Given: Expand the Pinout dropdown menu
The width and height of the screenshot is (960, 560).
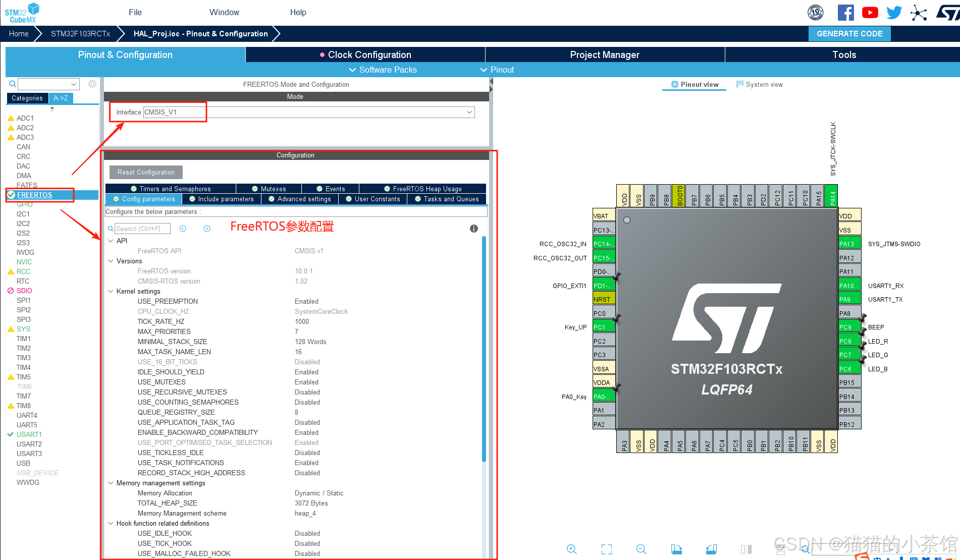Looking at the screenshot, I should coord(497,70).
